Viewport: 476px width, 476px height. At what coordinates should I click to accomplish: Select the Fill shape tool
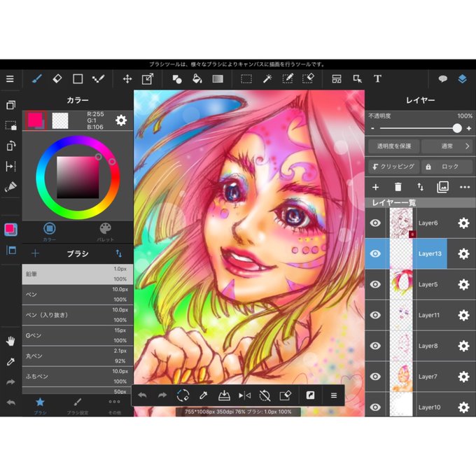[x=177, y=79]
